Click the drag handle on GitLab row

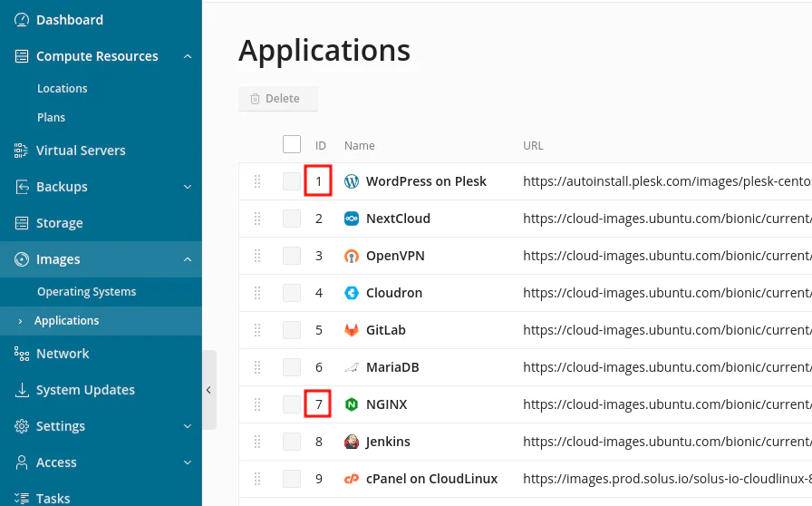click(257, 330)
